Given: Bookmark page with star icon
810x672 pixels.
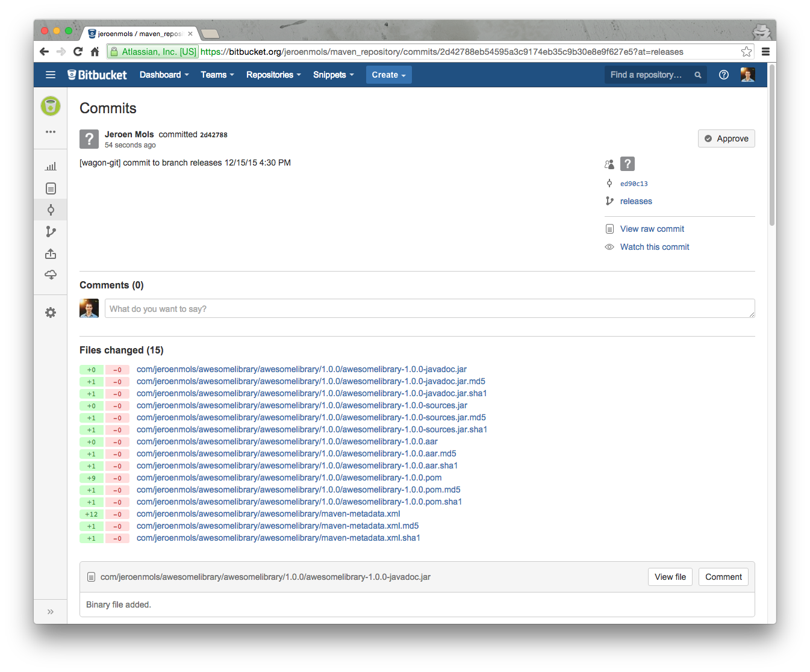Looking at the screenshot, I should click(747, 52).
